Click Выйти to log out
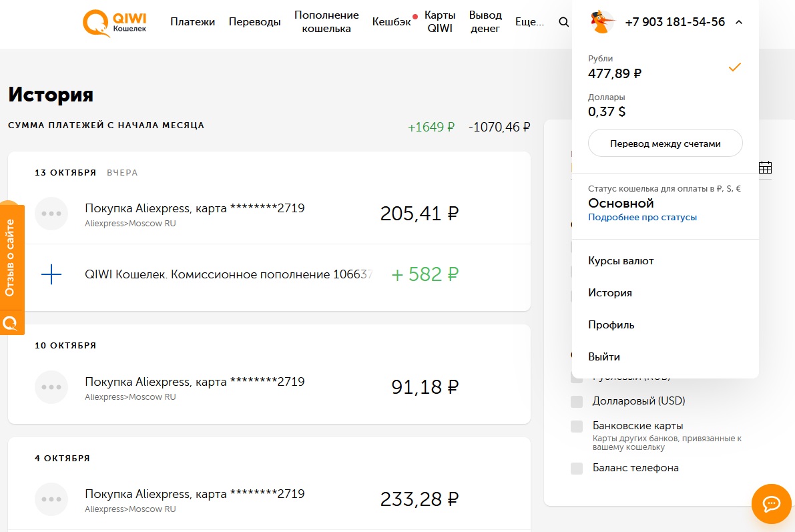The width and height of the screenshot is (795, 532). coord(604,356)
